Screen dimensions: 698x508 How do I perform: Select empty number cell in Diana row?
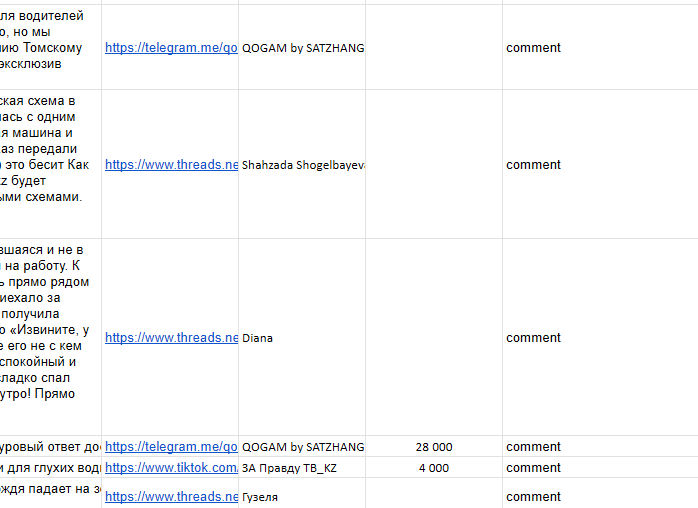434,338
